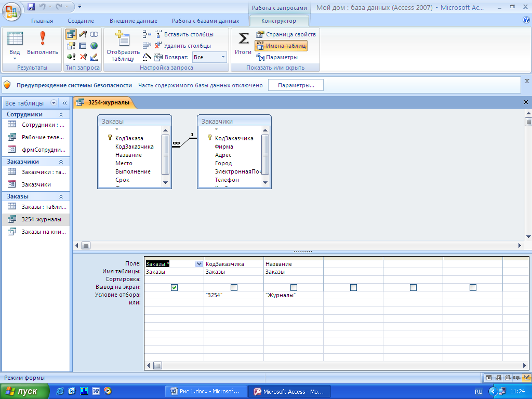Viewport: 532px width, 399px height.
Task: Click Вставить столбцы
Action: pyautogui.click(x=184, y=34)
